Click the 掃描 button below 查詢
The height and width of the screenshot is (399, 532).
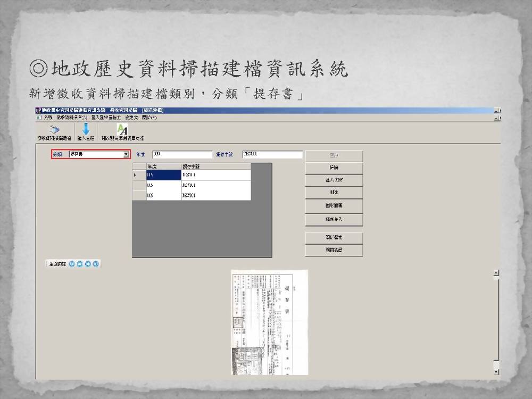tap(334, 168)
